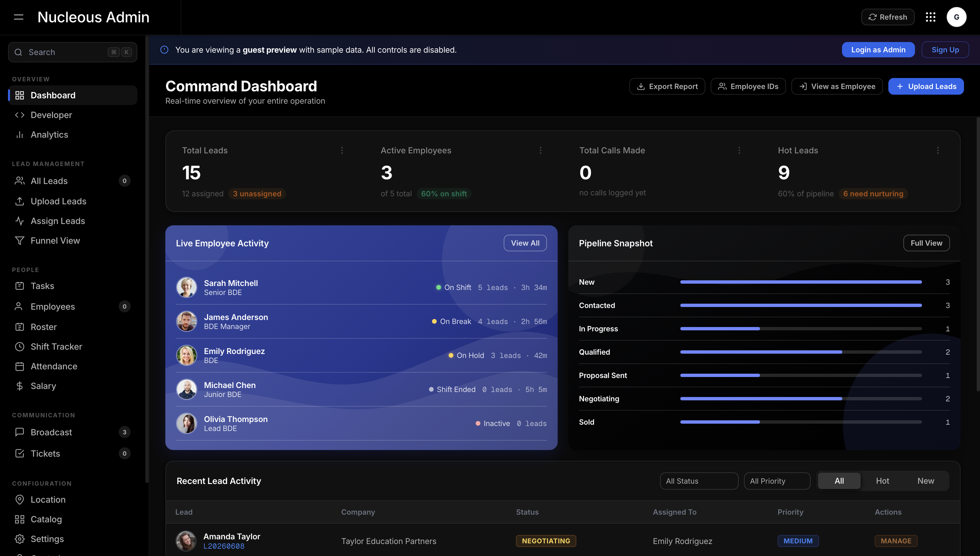
Task: Click the 3 unassigned badge
Action: tap(257, 194)
